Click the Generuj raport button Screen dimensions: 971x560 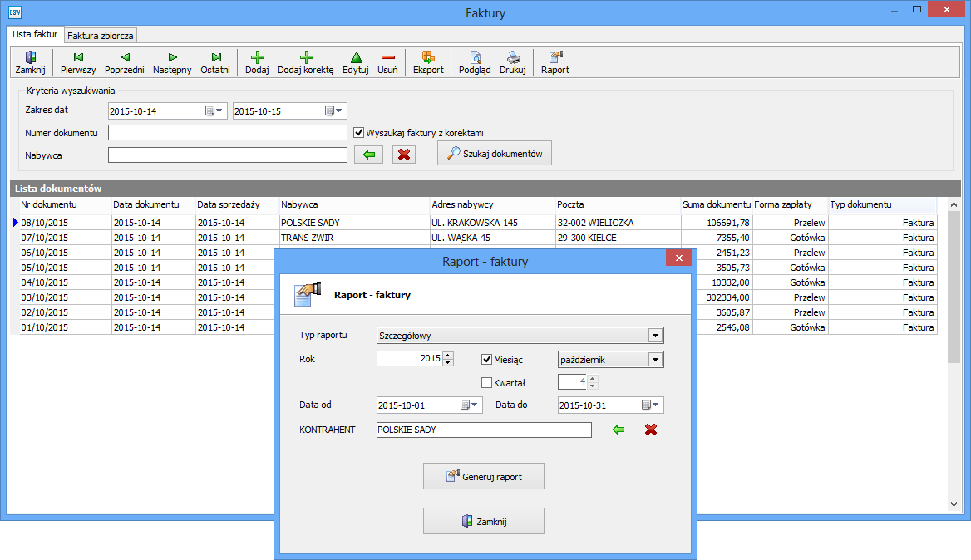click(x=484, y=477)
